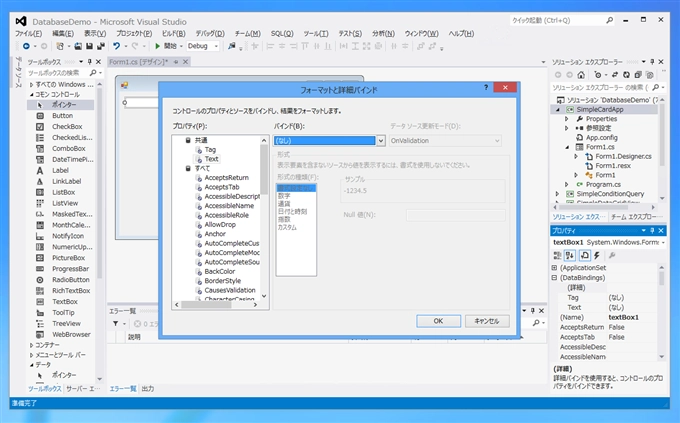Expand the Properties node in Solution Explorer
The image size is (680, 423).
click(566, 119)
